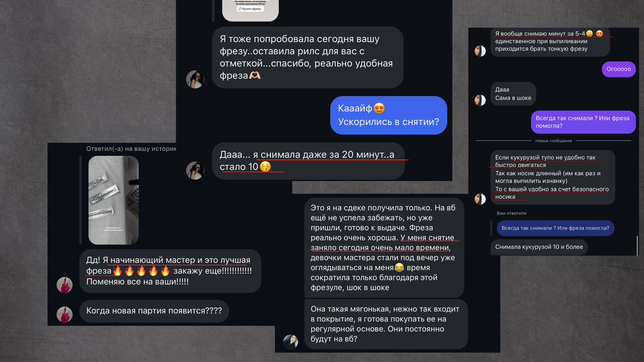Tap avatar next to 'Когда новая партия появится????'
Viewport: 644px width, 362px height.
tap(64, 314)
